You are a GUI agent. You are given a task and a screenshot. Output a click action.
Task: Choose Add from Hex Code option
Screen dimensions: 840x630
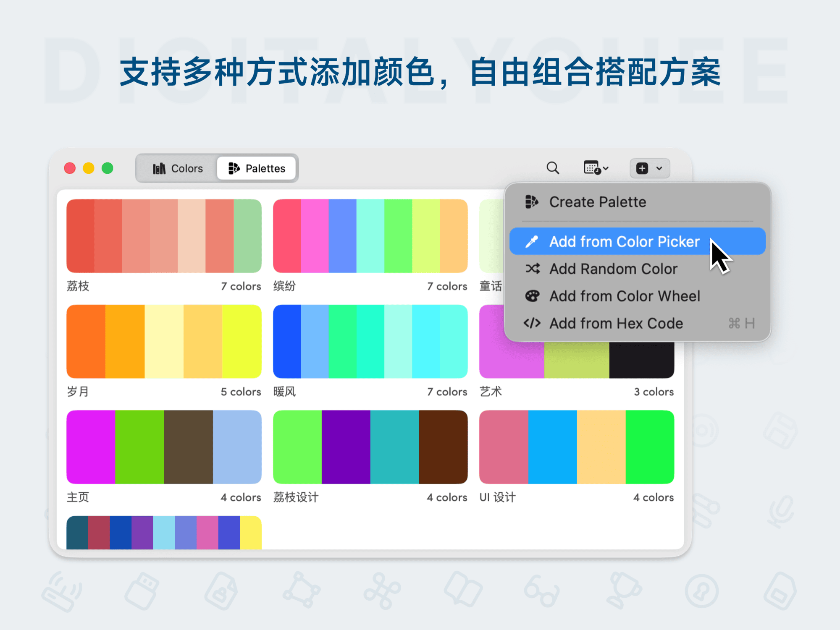(616, 323)
